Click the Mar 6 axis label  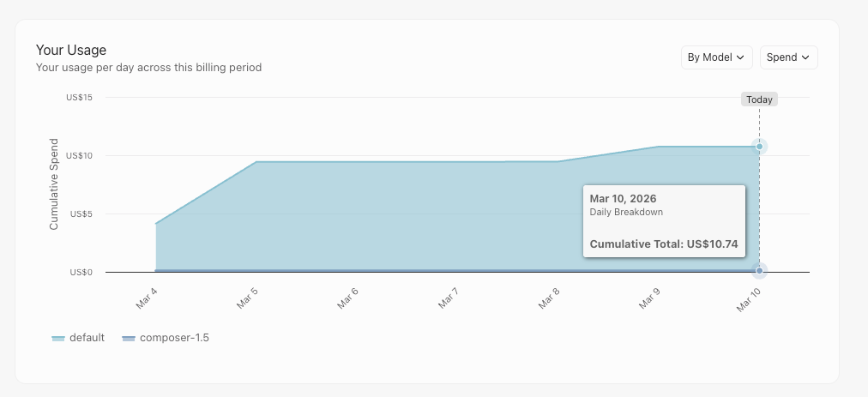(347, 298)
